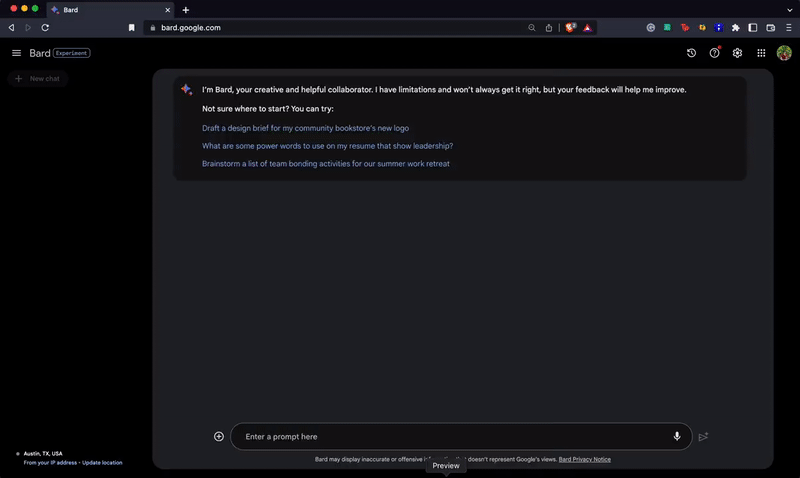This screenshot has width=800, height=478.
Task: Click the Bard logo text
Action: pyautogui.click(x=40, y=53)
